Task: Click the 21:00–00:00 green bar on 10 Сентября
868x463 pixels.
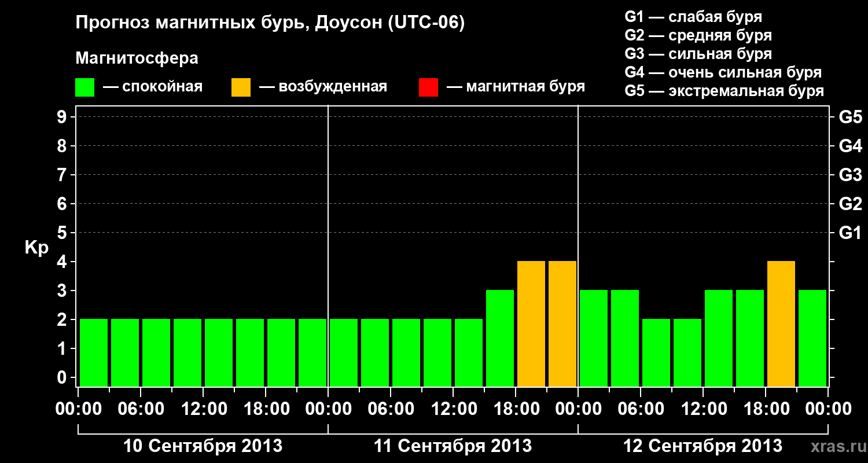Action: point(312,352)
